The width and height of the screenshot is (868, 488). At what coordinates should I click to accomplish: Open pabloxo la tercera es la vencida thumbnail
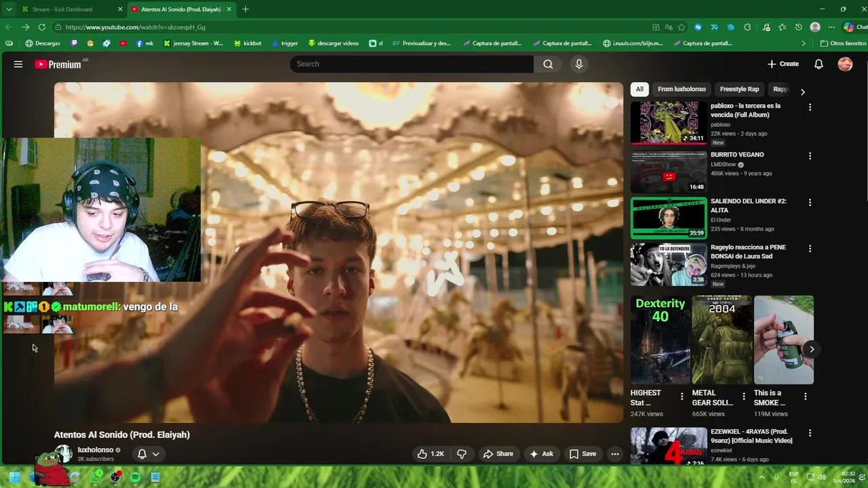click(669, 123)
